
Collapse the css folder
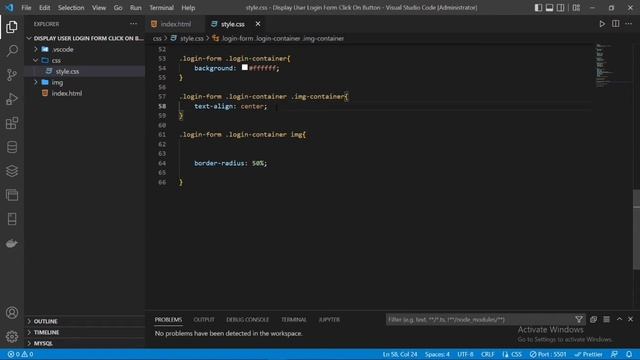pos(36,60)
